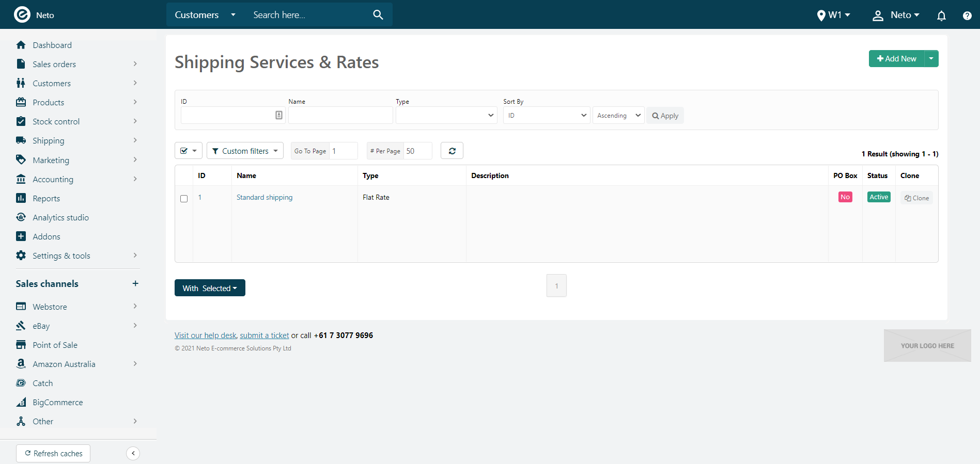
Task: Click the eBay gavel icon
Action: click(21, 326)
